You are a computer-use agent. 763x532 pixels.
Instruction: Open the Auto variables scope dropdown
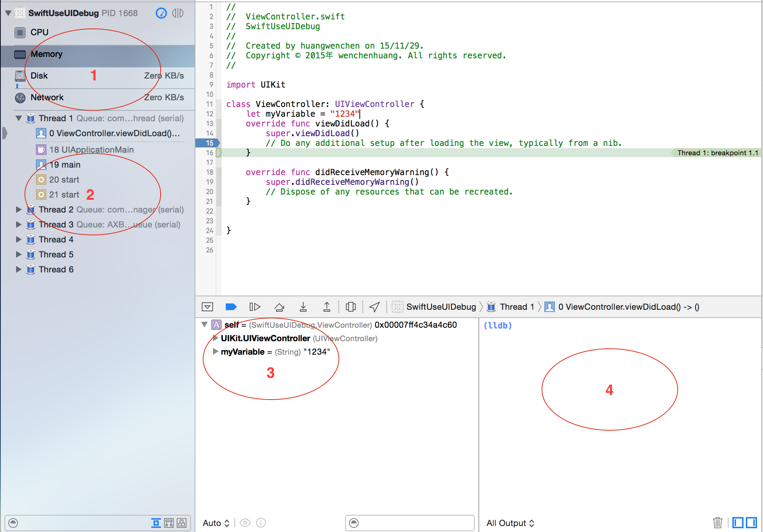pos(216,523)
